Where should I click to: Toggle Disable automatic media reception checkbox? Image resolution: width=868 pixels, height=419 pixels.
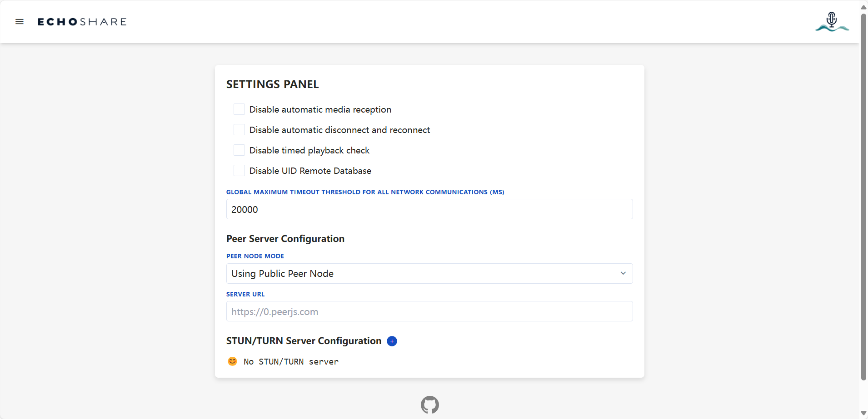pyautogui.click(x=239, y=109)
